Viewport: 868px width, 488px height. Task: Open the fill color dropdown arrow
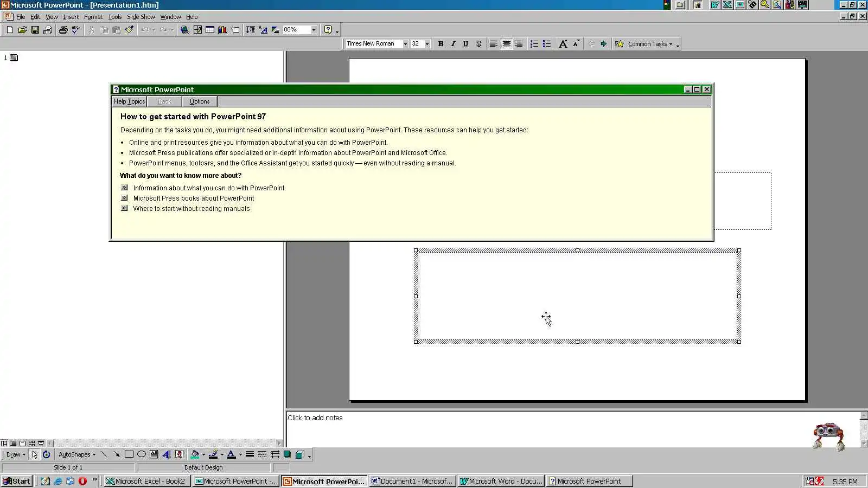click(203, 454)
